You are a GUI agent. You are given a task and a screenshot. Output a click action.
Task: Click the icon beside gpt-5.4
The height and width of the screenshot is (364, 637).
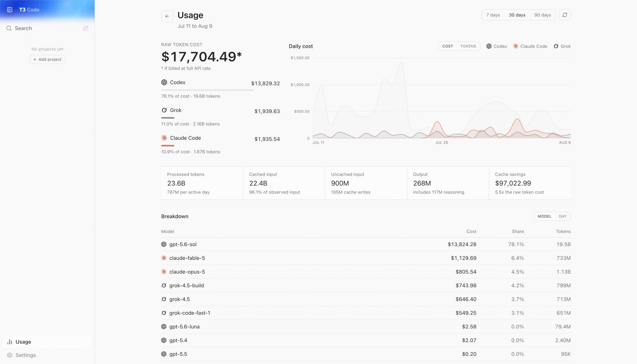pyautogui.click(x=164, y=340)
